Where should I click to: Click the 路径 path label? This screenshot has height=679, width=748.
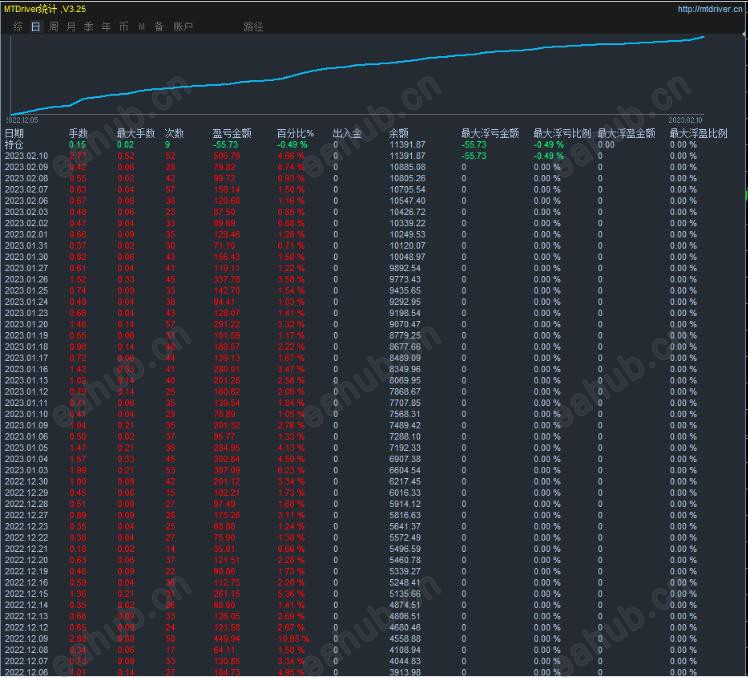(x=253, y=27)
